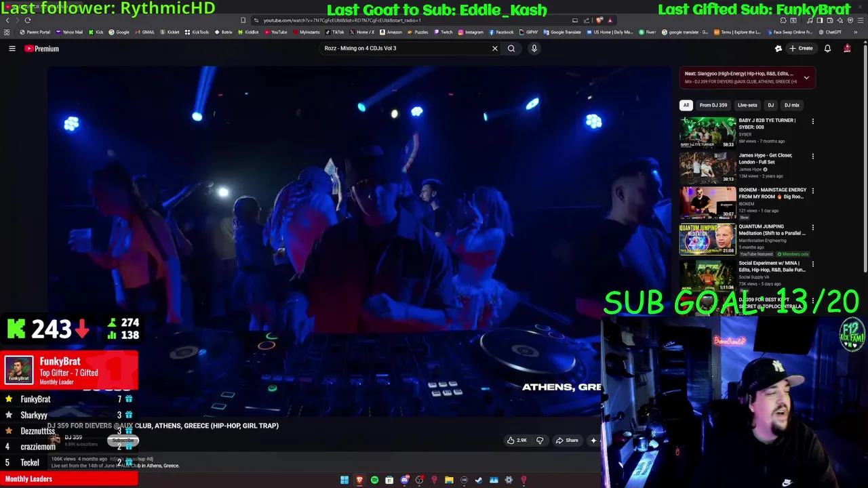Open the Google Translate bookmark
This screenshot has width=868, height=488.
[562, 32]
